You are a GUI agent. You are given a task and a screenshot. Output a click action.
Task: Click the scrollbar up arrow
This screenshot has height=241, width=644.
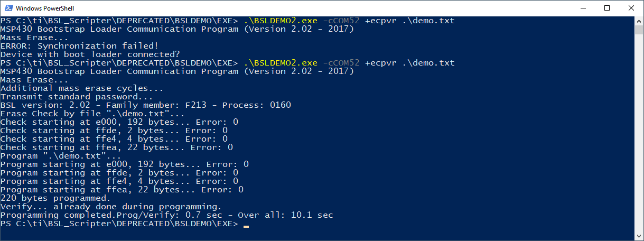[x=639, y=21]
